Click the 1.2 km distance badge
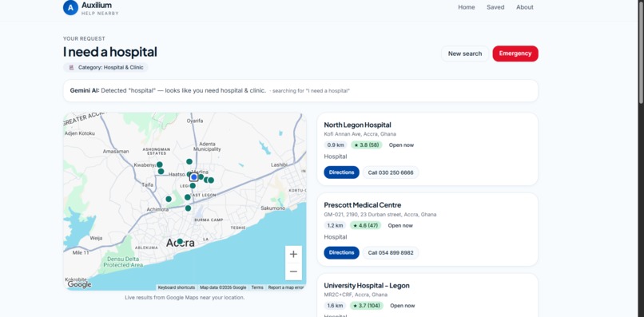This screenshot has width=644, height=317. 335,225
